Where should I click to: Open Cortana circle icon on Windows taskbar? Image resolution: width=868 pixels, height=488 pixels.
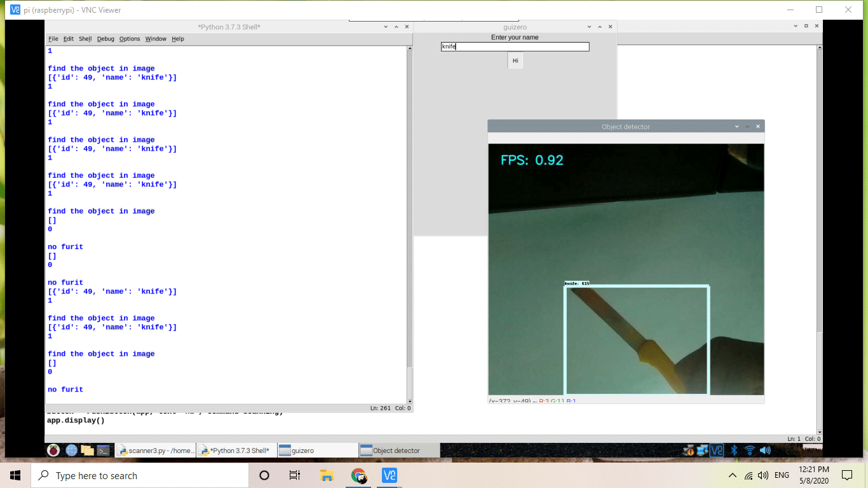click(264, 475)
